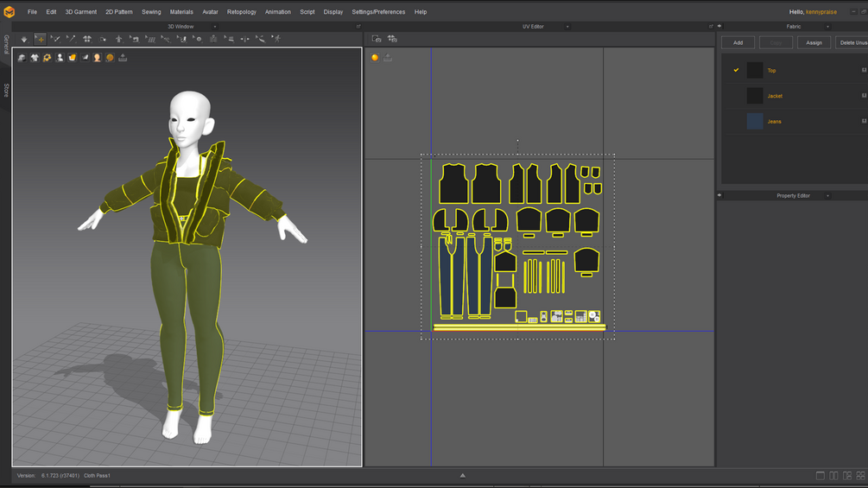
Task: Open the Sewing menu
Action: (x=151, y=12)
